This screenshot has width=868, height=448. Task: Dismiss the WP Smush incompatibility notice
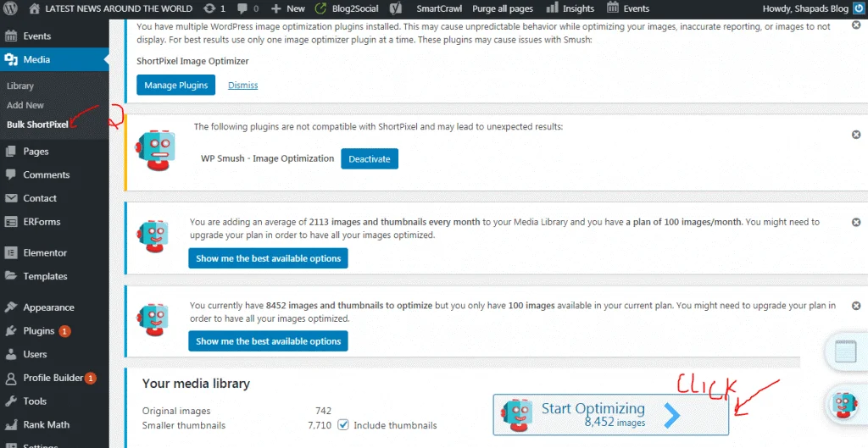tap(856, 135)
